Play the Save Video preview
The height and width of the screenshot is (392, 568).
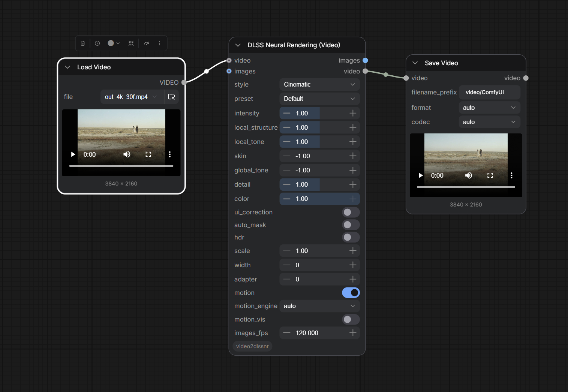click(421, 175)
